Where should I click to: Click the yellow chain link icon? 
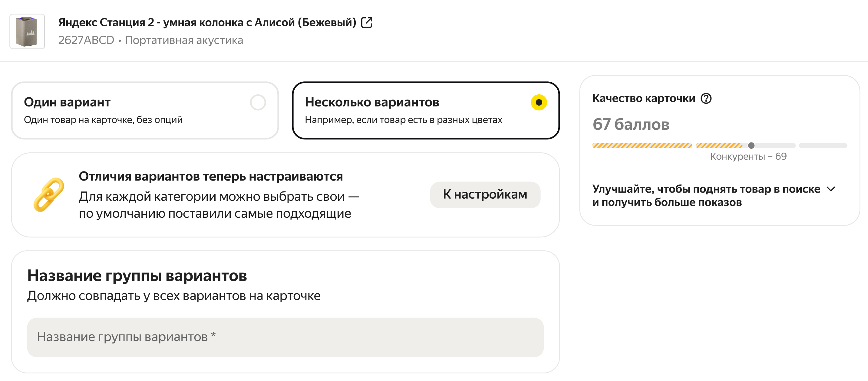click(49, 194)
